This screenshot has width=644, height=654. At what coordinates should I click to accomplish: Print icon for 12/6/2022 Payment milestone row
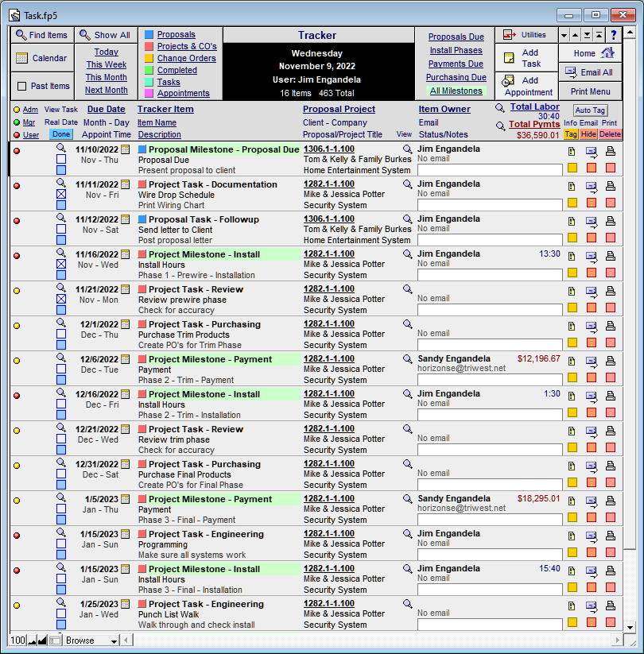tap(610, 362)
